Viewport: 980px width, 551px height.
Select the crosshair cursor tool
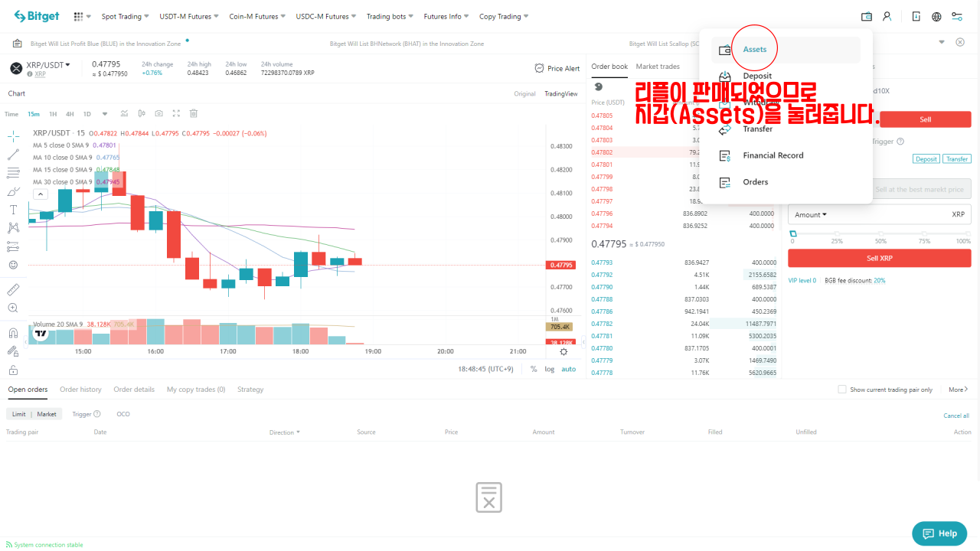pyautogui.click(x=13, y=136)
